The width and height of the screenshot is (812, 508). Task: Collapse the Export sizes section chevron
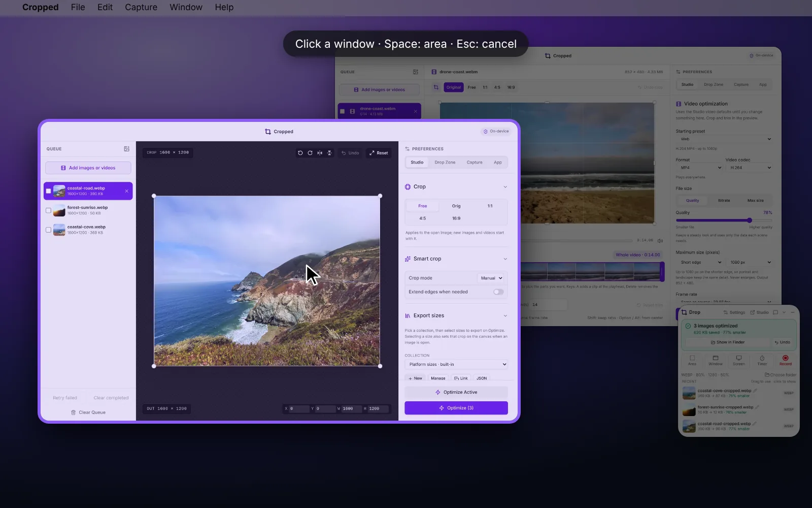point(505,316)
